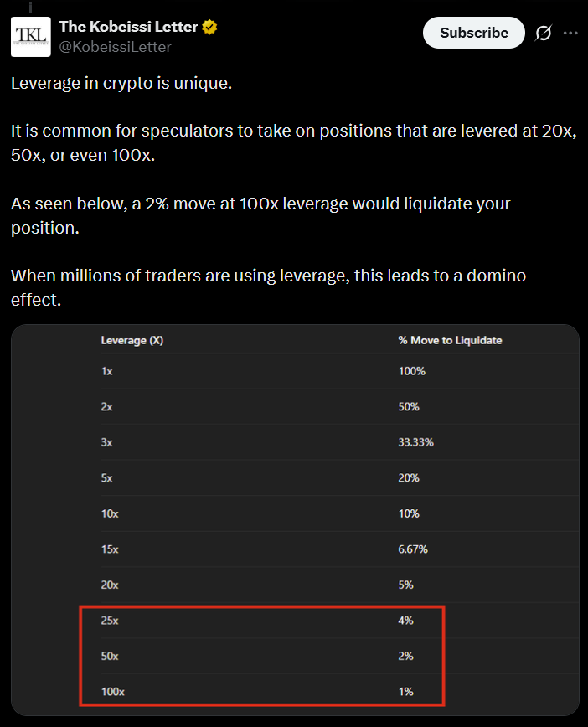
Task: Click the Leverage (X) column header
Action: 132,340
